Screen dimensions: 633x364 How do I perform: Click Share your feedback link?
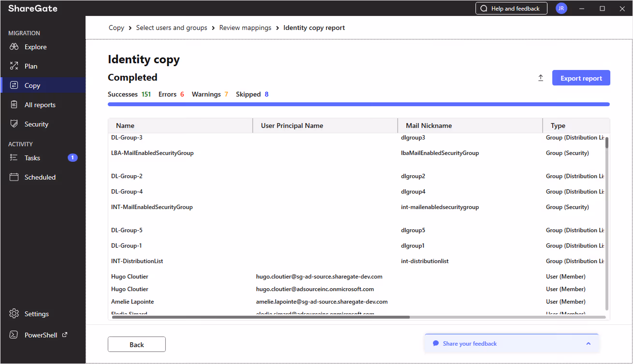click(470, 344)
